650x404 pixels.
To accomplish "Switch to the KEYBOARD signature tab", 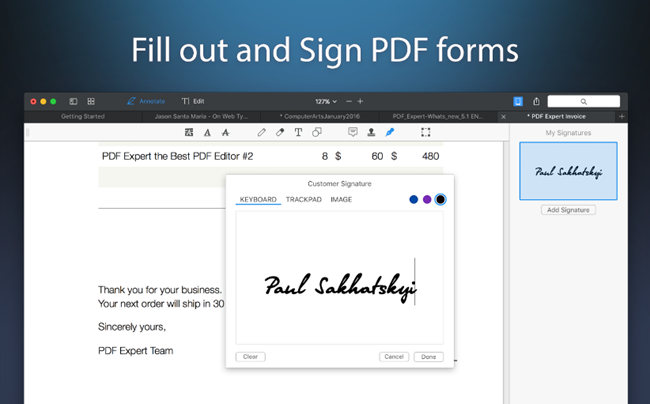I will (258, 199).
